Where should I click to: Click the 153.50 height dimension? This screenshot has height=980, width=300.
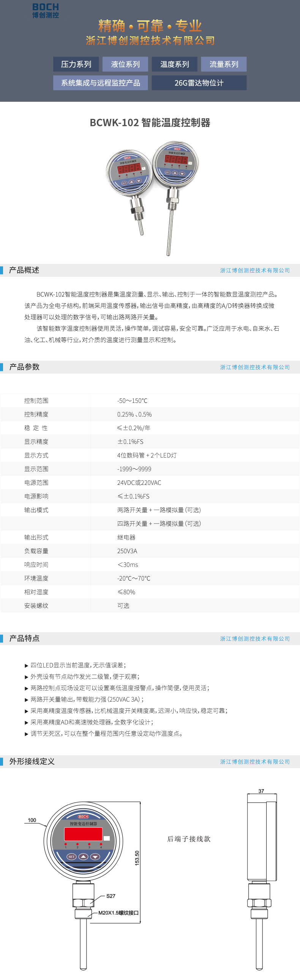coord(137,858)
